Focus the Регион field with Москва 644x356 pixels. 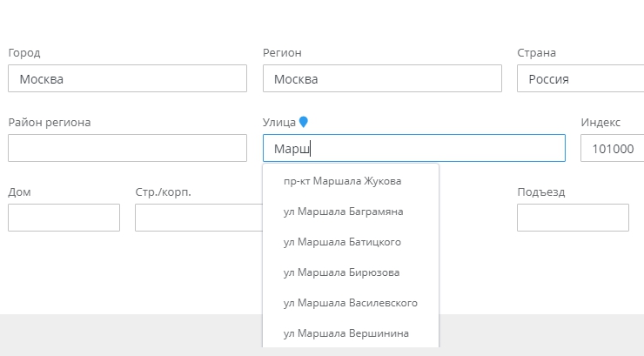coord(382,79)
